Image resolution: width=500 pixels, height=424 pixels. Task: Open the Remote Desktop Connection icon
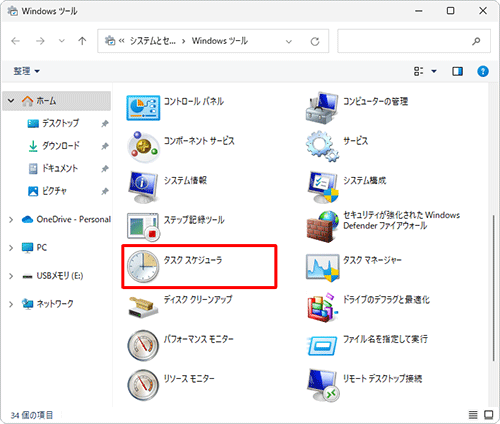323,385
